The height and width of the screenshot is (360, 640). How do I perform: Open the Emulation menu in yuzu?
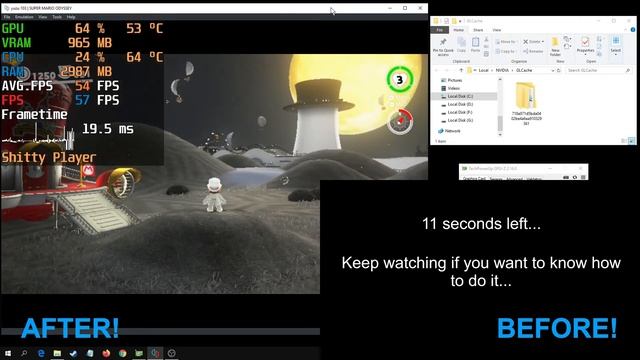click(x=24, y=17)
